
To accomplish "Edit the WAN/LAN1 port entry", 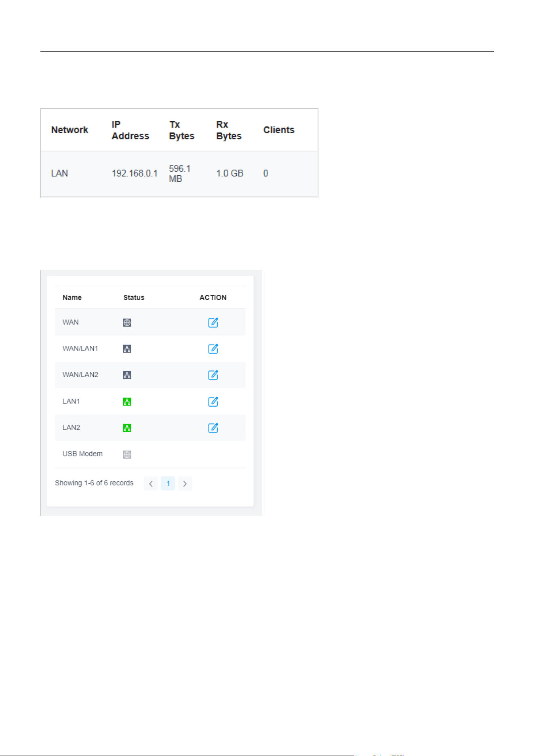I will 213,349.
